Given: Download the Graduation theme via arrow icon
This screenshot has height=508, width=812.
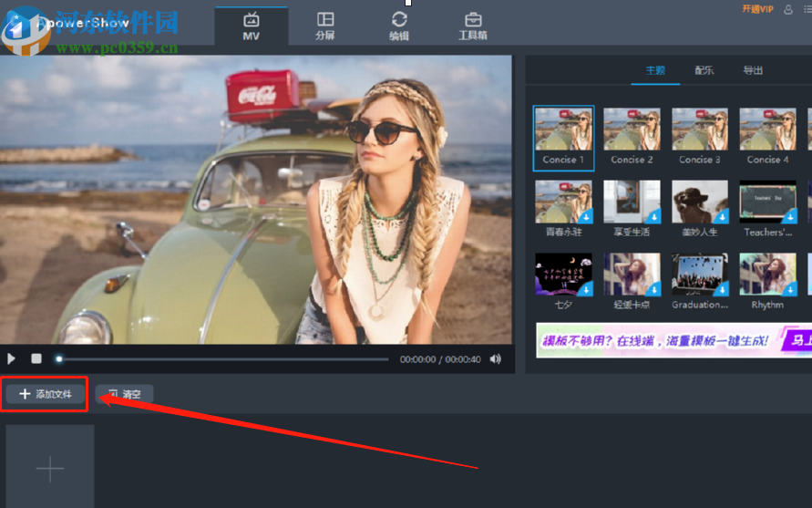Looking at the screenshot, I should click(722, 290).
